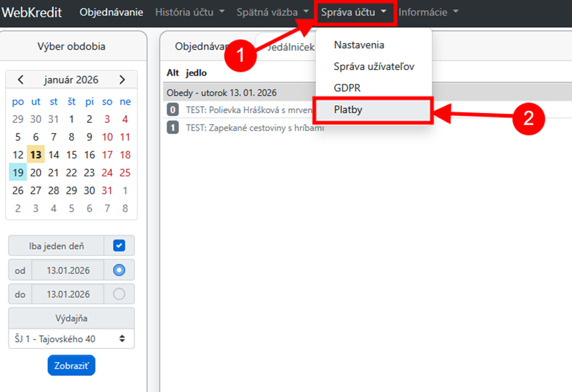Open the Spätná väzba dropdown
The height and width of the screenshot is (392, 572).
coord(272,12)
